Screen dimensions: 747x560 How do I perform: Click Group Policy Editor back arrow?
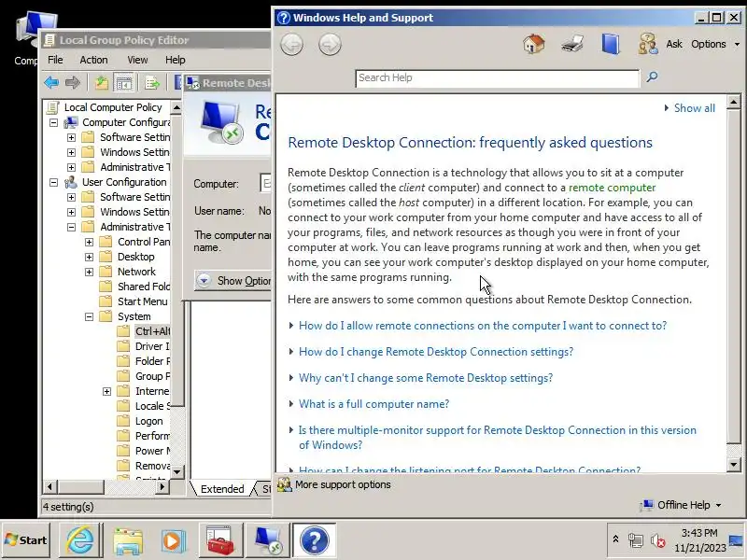(x=51, y=82)
